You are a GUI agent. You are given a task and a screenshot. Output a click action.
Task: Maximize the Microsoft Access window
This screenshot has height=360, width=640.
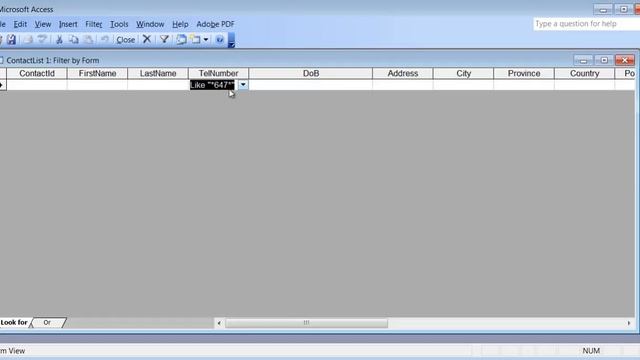(x=623, y=9)
